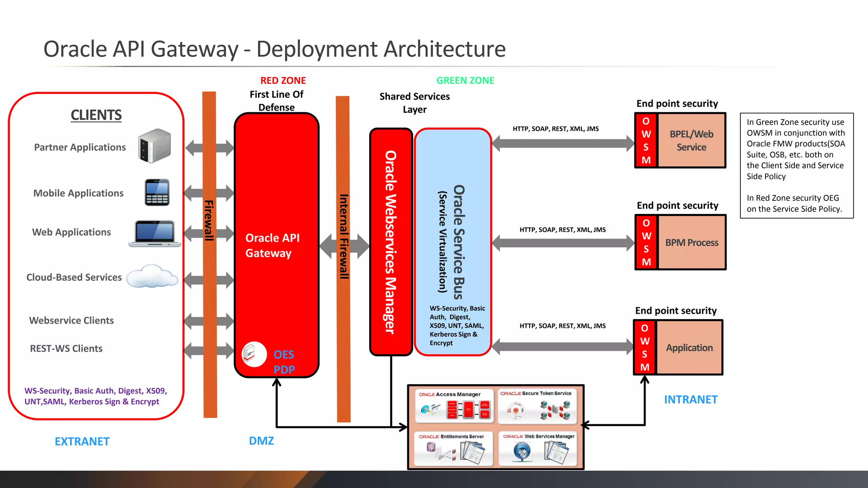
Task: Select the Oracle Entitlements Server thumbnail
Action: (x=454, y=448)
